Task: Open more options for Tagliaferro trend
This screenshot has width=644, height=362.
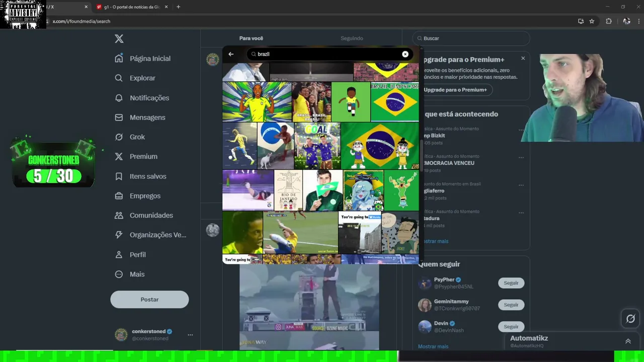Action: click(x=521, y=185)
